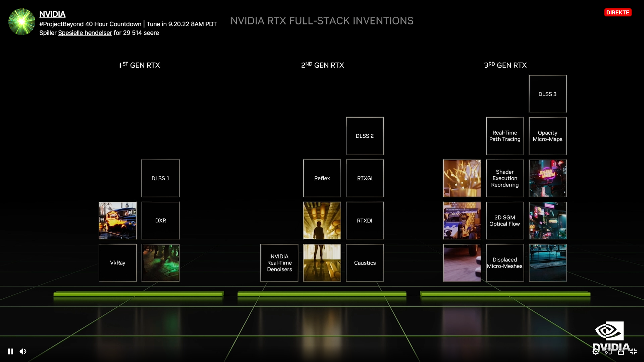Image resolution: width=644 pixels, height=362 pixels.
Task: Click the Displaced Micro-Meshes tile
Action: pyautogui.click(x=505, y=263)
